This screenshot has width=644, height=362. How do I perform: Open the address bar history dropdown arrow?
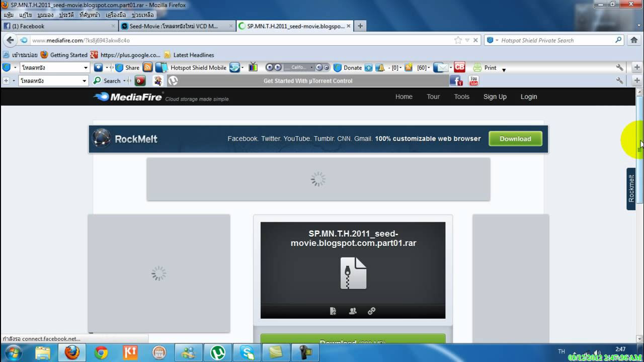467,40
